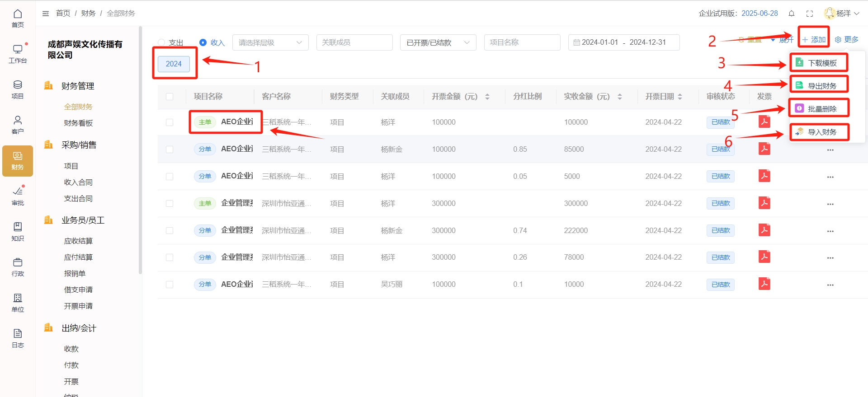Click the sidebar menu vertical scrollbar

140,150
